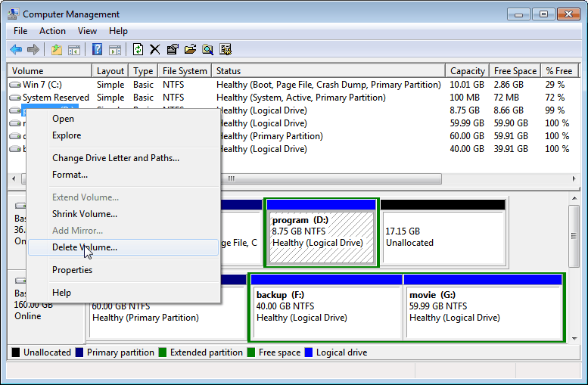Viewport: 588px width, 385px height.
Task: Click the 2.86 GB free space cell
Action: click(x=509, y=85)
